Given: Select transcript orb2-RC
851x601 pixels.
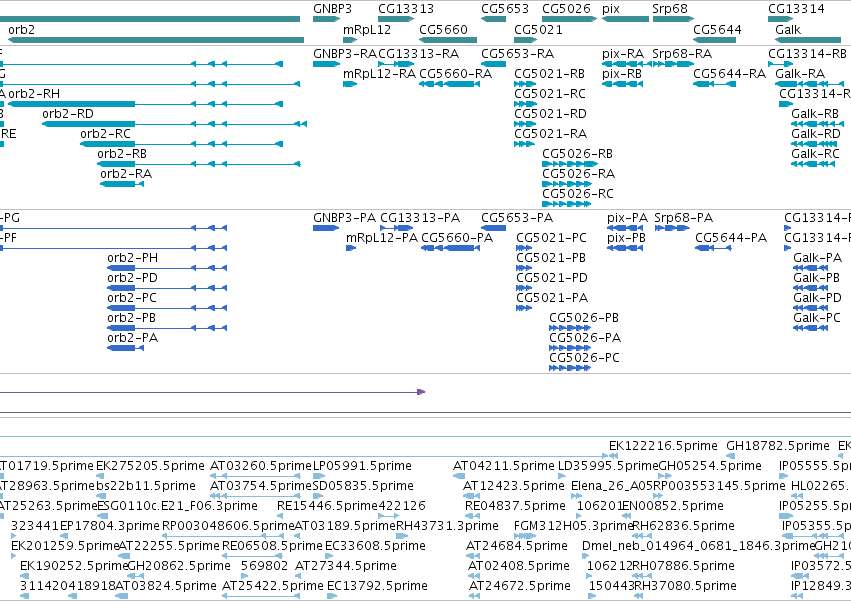Looking at the screenshot, I should [105, 134].
